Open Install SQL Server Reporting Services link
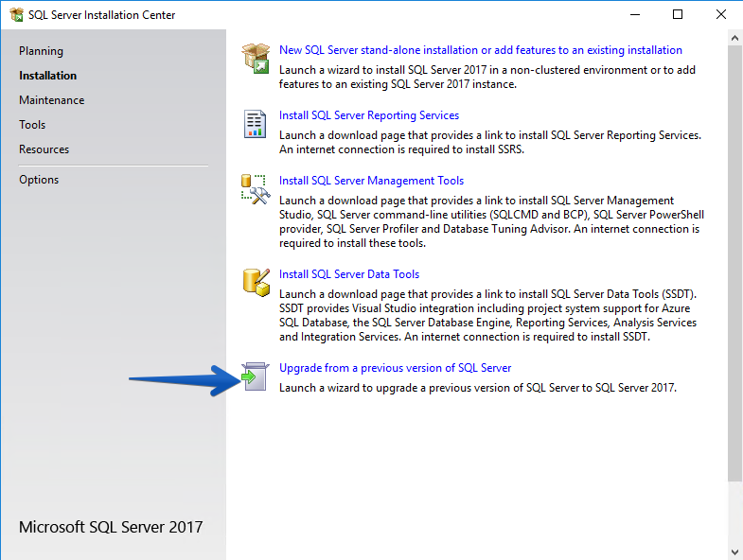Image resolution: width=743 pixels, height=560 pixels. pyautogui.click(x=368, y=115)
